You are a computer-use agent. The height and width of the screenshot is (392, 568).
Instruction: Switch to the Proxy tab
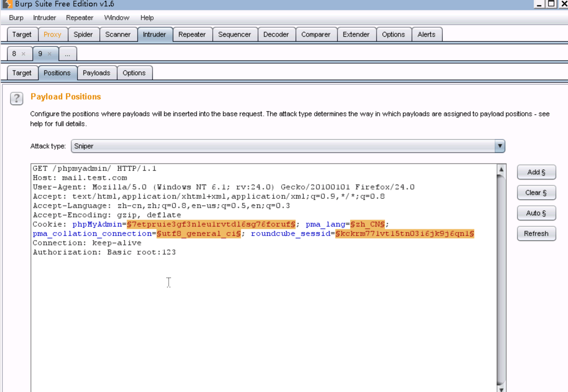coord(52,34)
